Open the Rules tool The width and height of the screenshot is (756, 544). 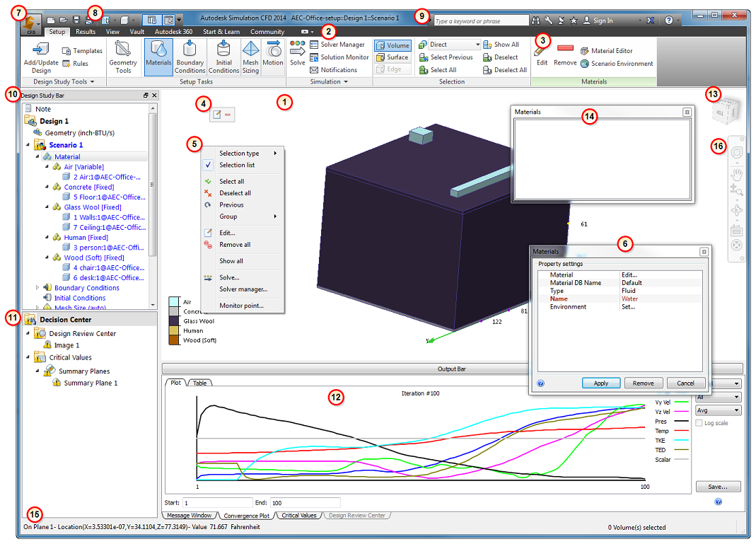coord(75,64)
